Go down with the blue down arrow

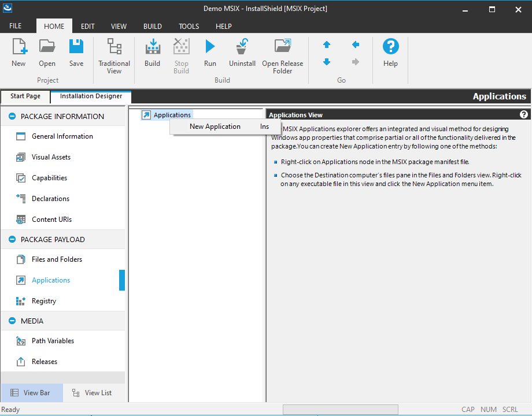click(327, 62)
